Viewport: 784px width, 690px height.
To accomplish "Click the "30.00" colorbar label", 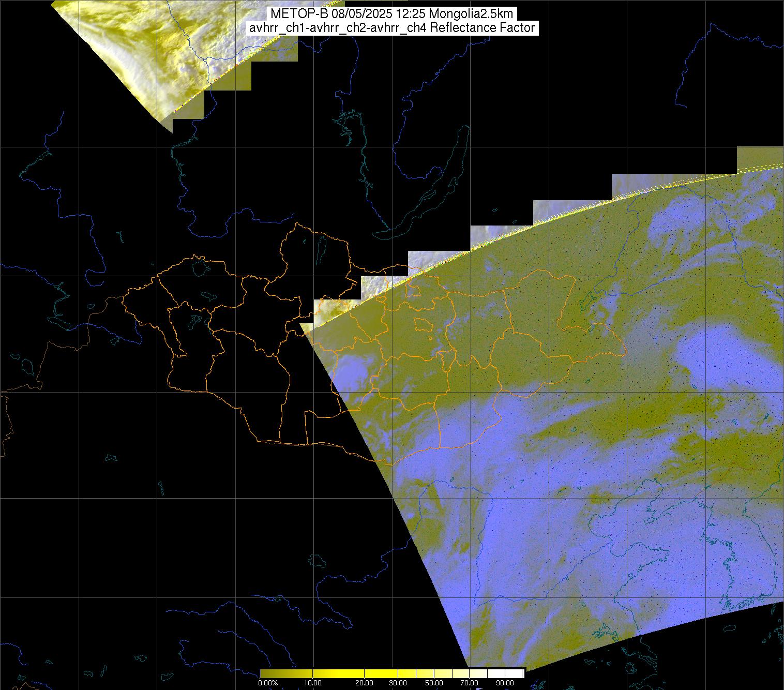I will (398, 683).
